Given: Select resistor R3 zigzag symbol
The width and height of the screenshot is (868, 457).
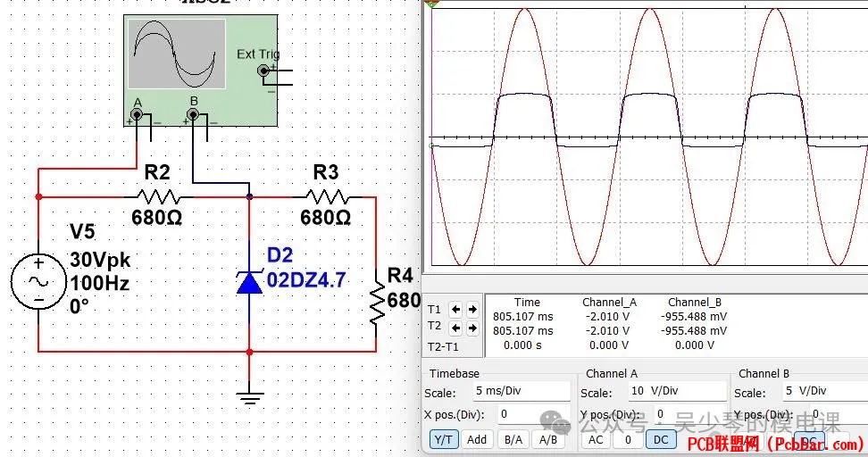Looking at the screenshot, I should point(328,197).
